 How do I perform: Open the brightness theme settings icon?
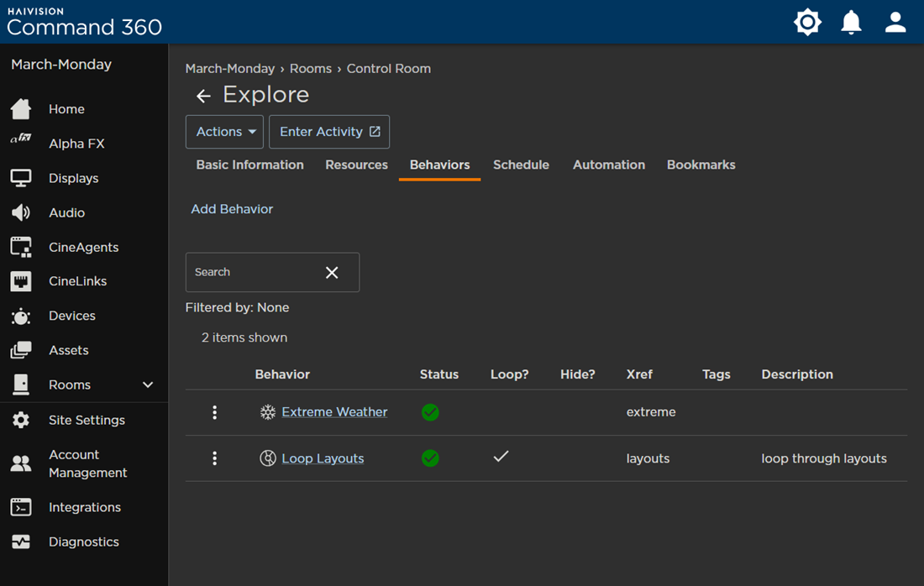pos(807,23)
